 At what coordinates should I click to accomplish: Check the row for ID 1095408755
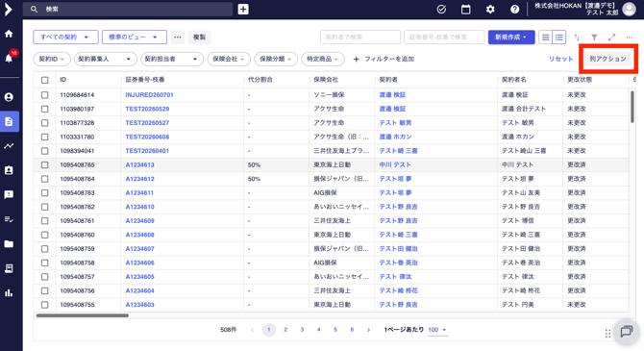coord(45,305)
